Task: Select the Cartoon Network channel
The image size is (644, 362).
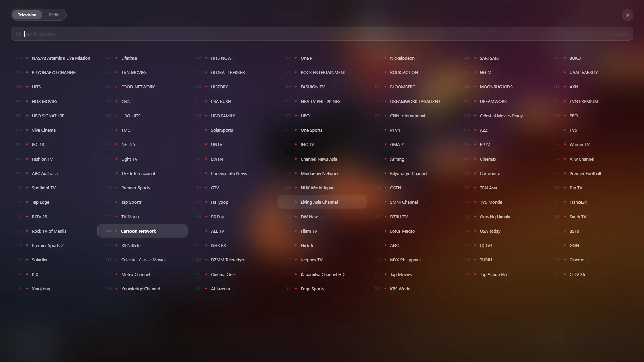Action: [143, 231]
